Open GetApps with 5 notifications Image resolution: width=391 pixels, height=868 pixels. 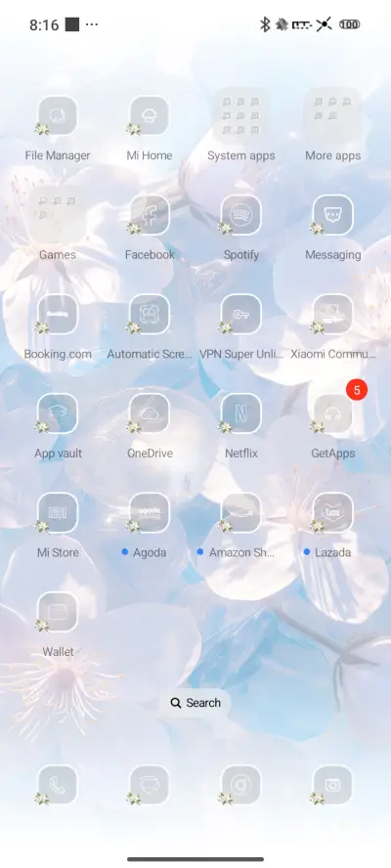pos(333,412)
